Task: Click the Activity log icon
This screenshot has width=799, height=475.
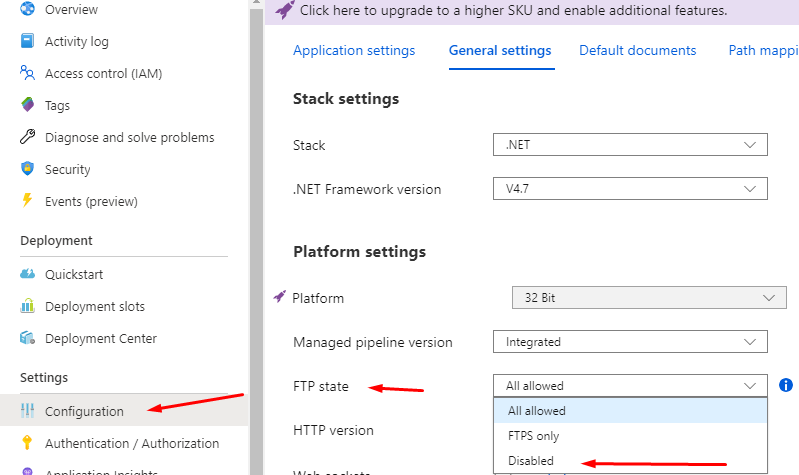Action: pyautogui.click(x=28, y=42)
